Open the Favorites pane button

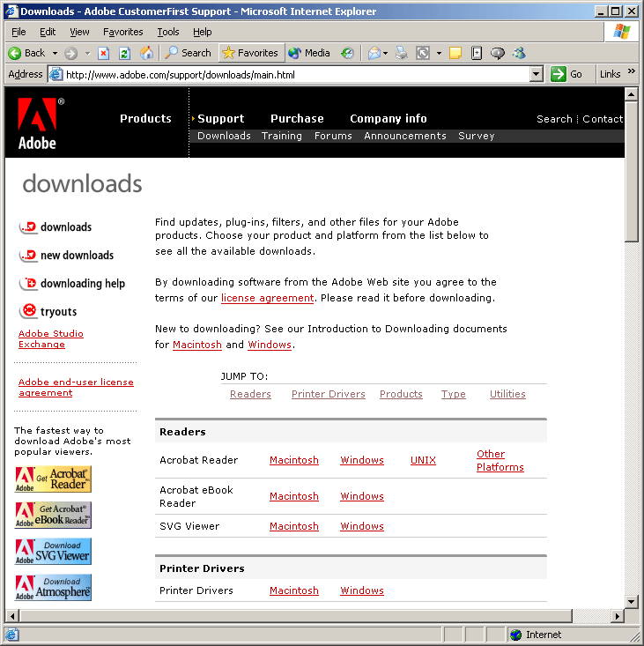(x=250, y=53)
